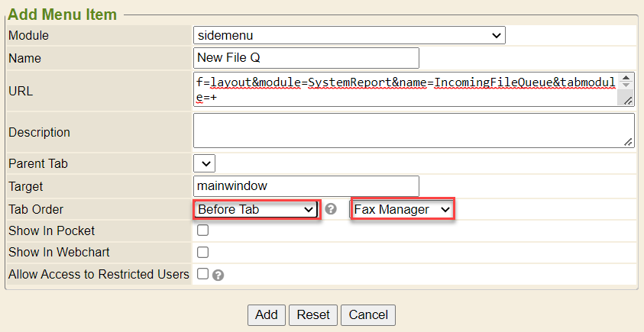644x332 pixels.
Task: Open the Module dropdown showing sidemenu
Action: point(349,35)
